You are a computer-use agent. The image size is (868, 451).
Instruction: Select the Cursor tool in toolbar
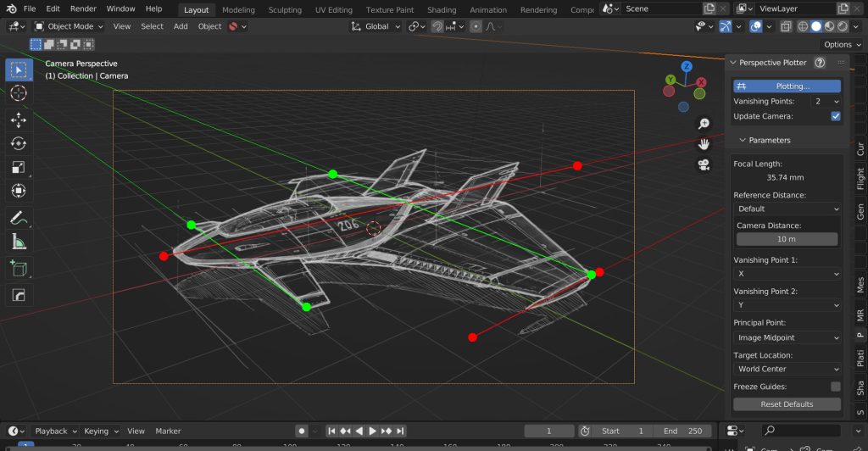coord(19,93)
